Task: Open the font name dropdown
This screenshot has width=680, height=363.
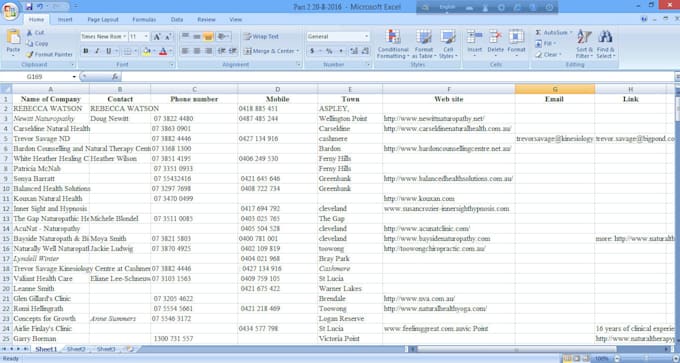Action: coord(124,37)
